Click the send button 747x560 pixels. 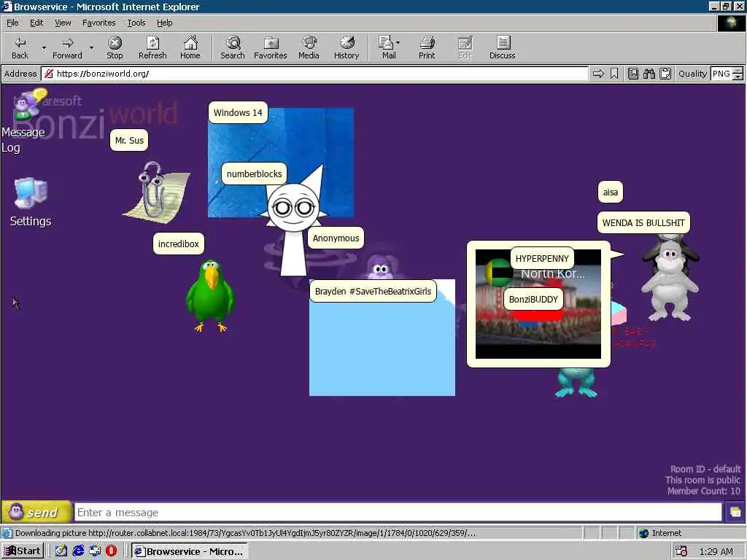36,513
